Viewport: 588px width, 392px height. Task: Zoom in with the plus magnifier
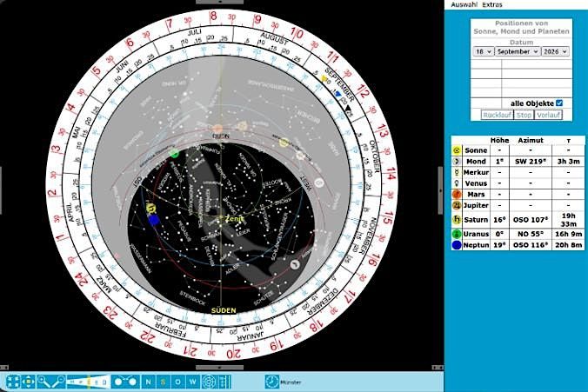coord(43,382)
